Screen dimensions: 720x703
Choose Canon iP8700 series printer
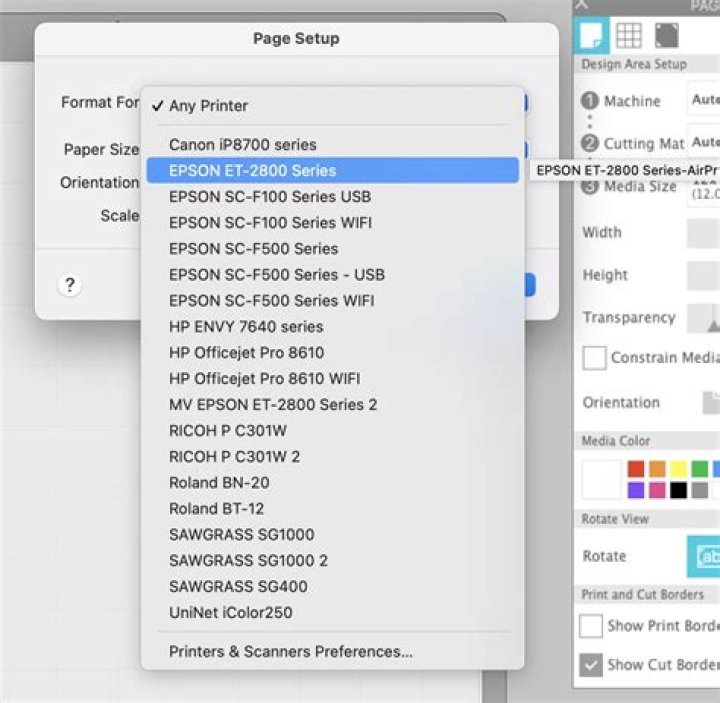coord(332,145)
